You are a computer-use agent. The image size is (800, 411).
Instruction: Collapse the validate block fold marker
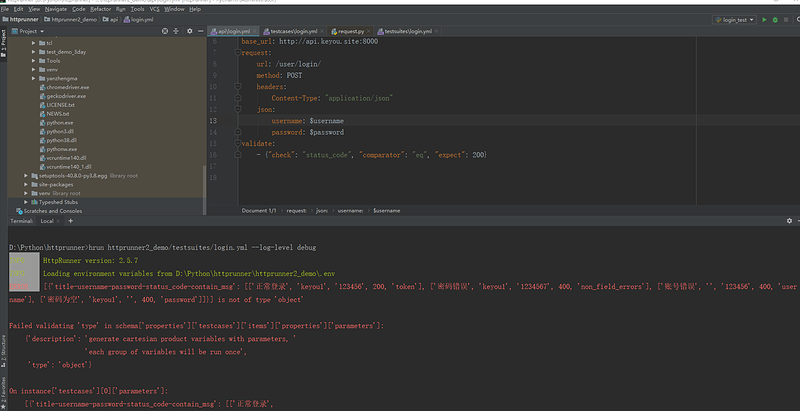click(x=238, y=143)
